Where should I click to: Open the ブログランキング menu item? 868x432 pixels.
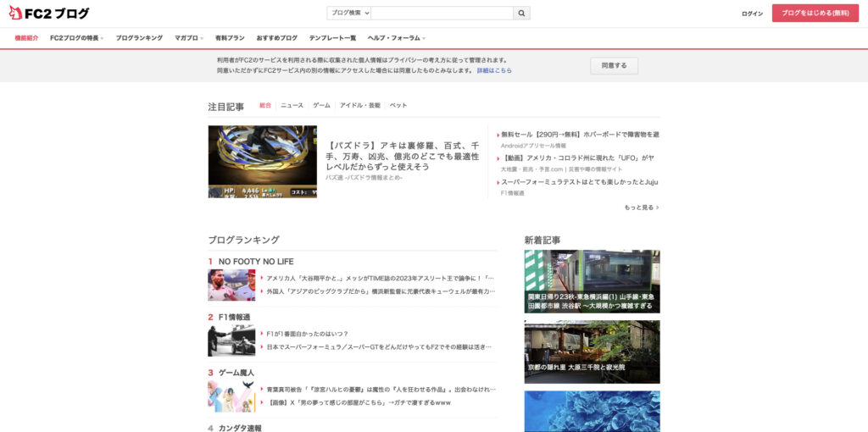click(139, 38)
